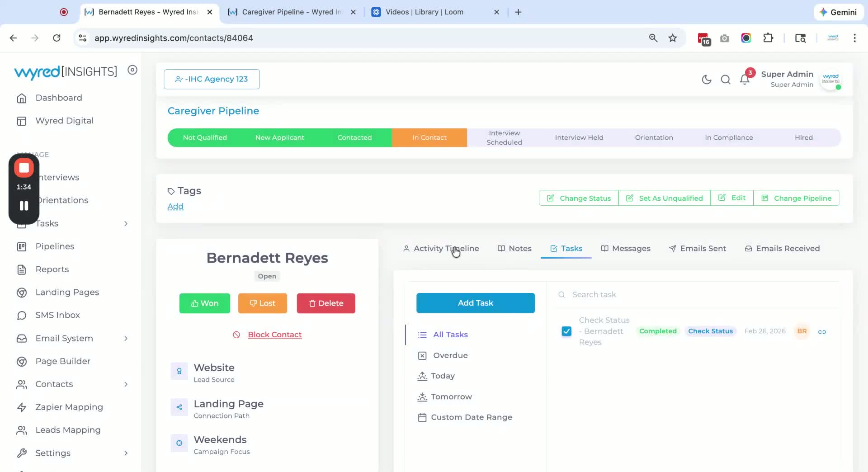Image resolution: width=868 pixels, height=472 pixels.
Task: Open the Dashboard home icon
Action: [22, 98]
